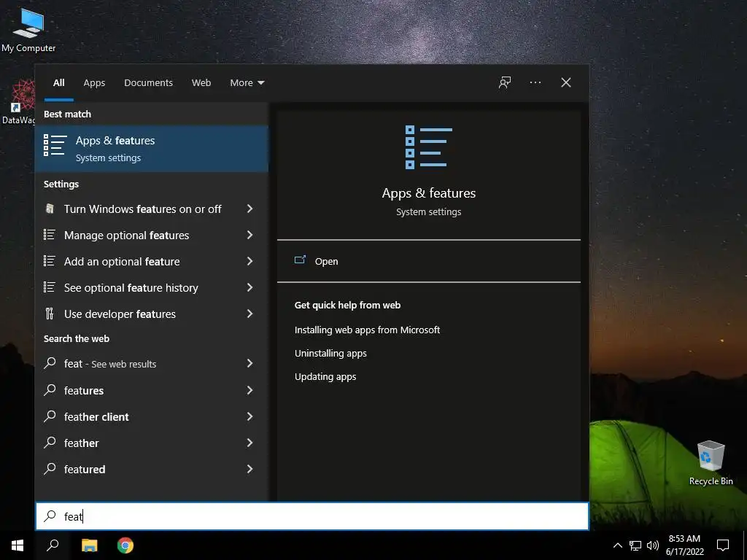Click the 'feather' web suggestion text

(x=82, y=443)
